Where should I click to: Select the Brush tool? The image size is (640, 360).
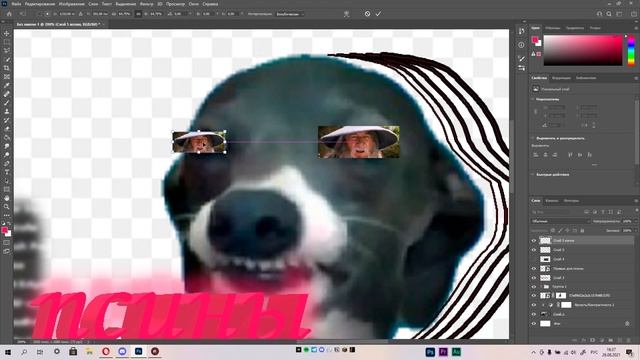click(7, 102)
